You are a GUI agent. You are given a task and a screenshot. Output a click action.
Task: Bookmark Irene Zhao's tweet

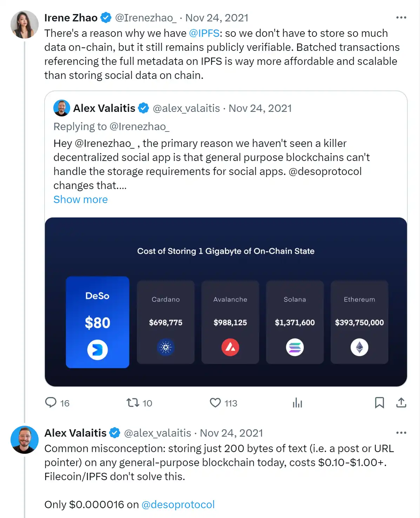[379, 403]
